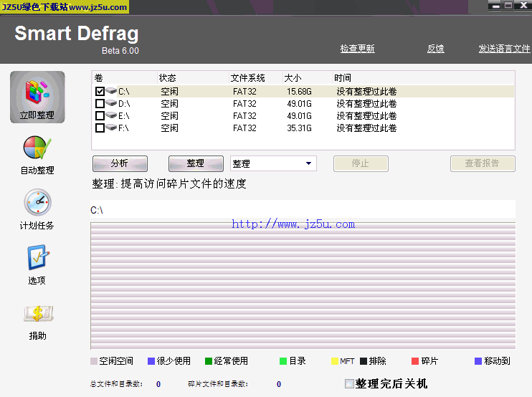
Task: Enable 整理完后关机 shutdown after defrag
Action: pyautogui.click(x=349, y=384)
